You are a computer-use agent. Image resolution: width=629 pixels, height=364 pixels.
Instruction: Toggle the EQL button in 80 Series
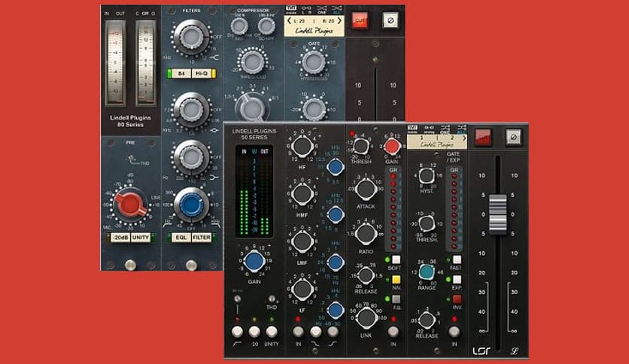click(181, 238)
